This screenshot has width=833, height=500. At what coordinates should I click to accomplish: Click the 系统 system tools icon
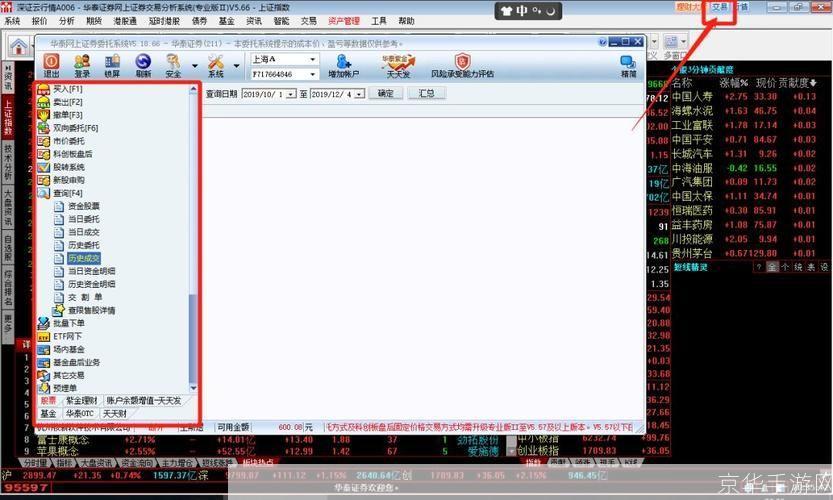click(216, 66)
